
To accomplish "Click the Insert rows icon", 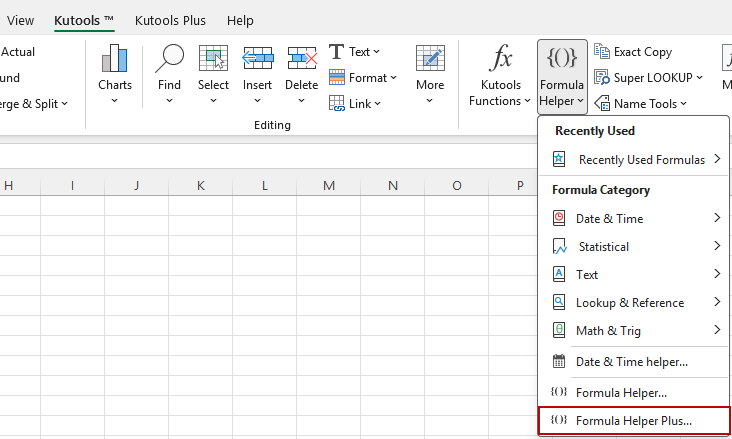I will [258, 58].
